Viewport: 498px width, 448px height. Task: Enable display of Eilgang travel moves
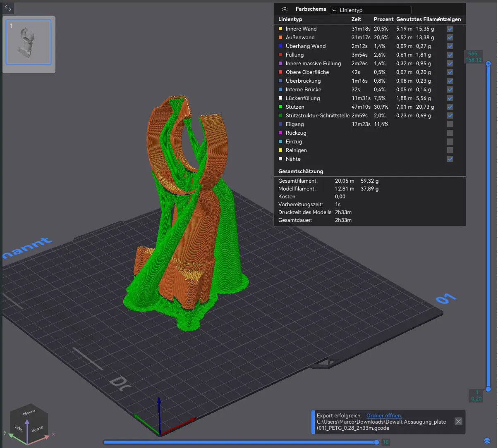click(450, 124)
